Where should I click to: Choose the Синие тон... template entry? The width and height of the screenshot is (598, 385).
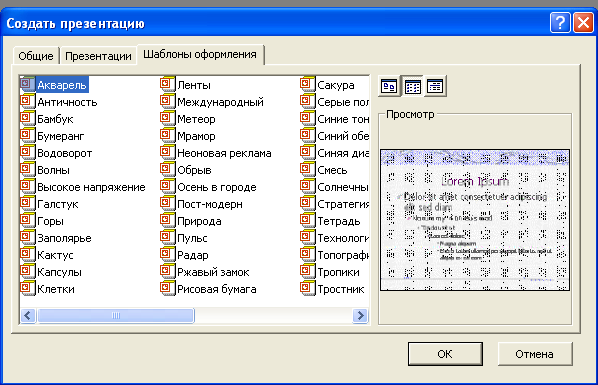click(343, 119)
